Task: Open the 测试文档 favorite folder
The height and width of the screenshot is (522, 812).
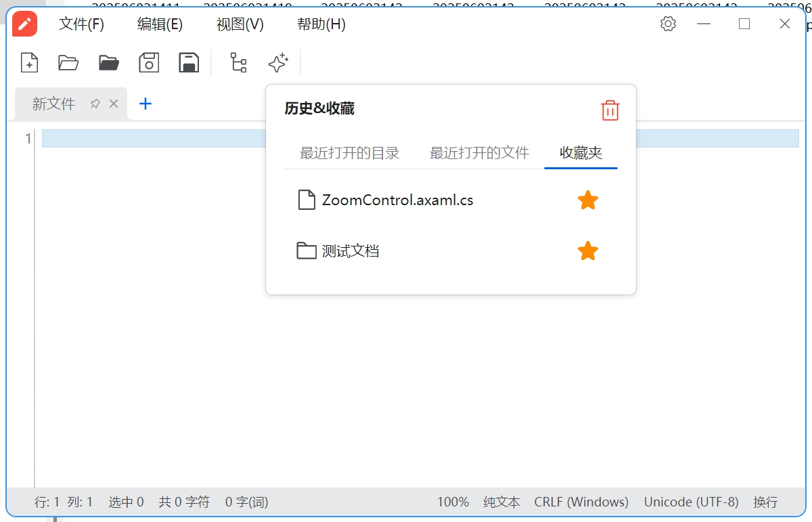Action: pos(351,251)
